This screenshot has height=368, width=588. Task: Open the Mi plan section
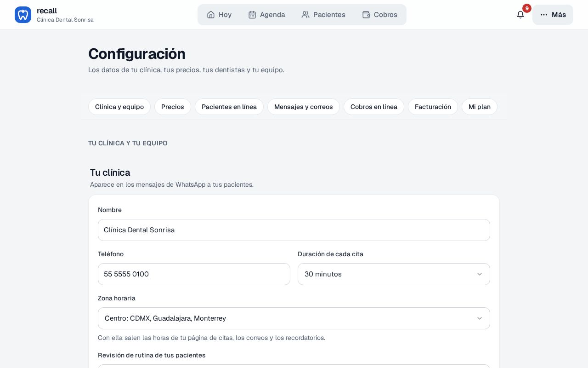click(x=480, y=107)
